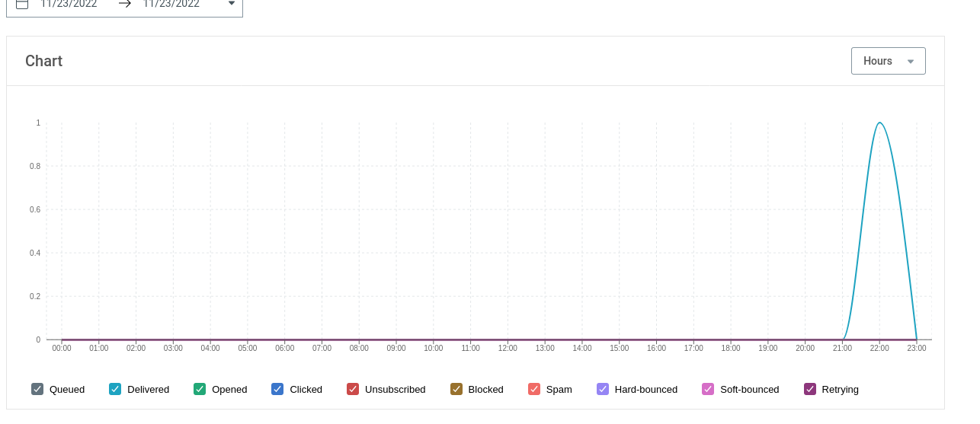Click the Chart panel heading
Image resolution: width=980 pixels, height=424 pixels.
(x=43, y=61)
